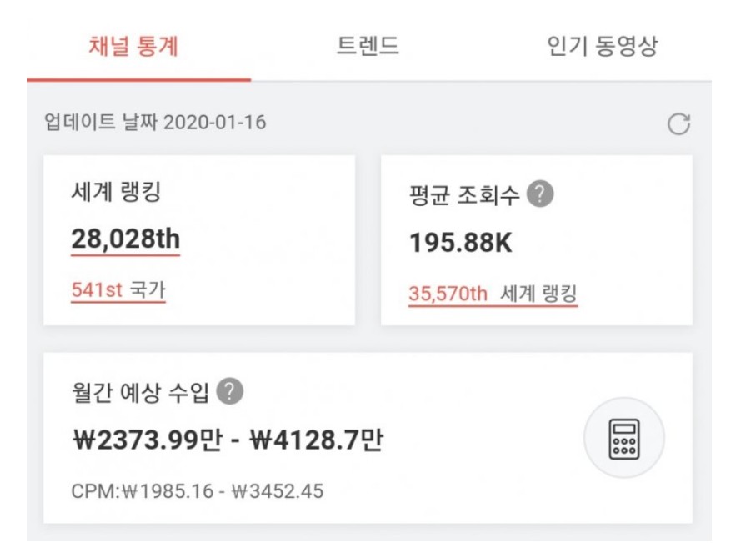
Task: Select the 195.88K average views value
Action: click(460, 244)
